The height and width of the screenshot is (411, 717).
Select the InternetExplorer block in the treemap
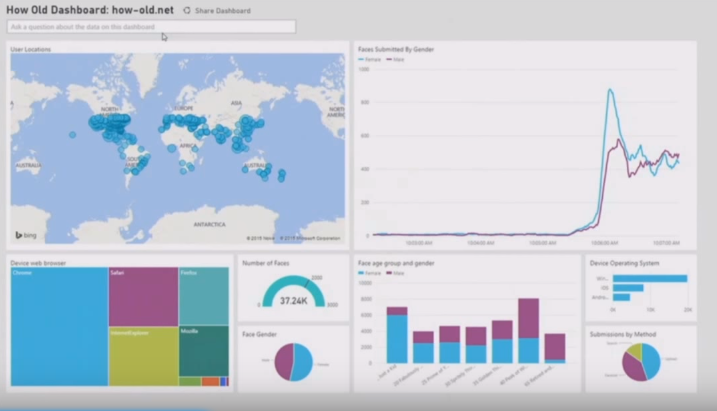click(x=144, y=357)
